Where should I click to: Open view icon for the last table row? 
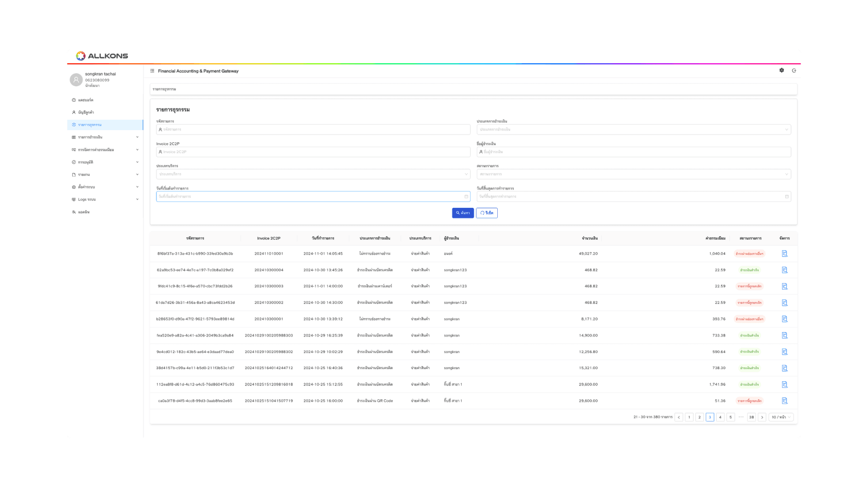[784, 401]
